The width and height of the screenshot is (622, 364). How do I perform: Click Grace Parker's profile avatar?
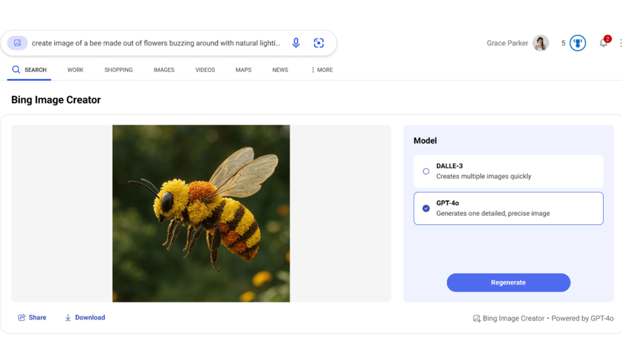pos(540,43)
